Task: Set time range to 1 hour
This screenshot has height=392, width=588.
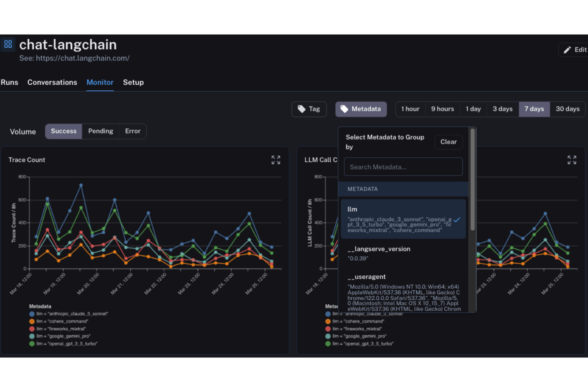Action: coord(410,109)
